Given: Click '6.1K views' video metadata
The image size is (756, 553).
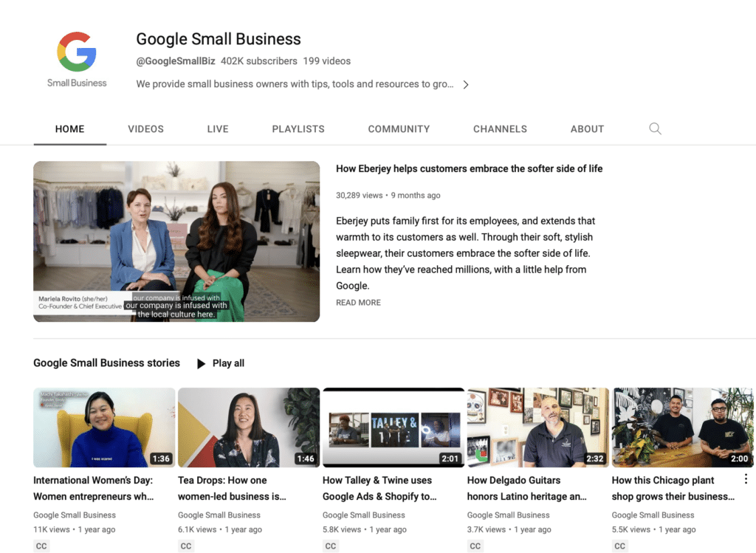Looking at the screenshot, I should coord(197,529).
